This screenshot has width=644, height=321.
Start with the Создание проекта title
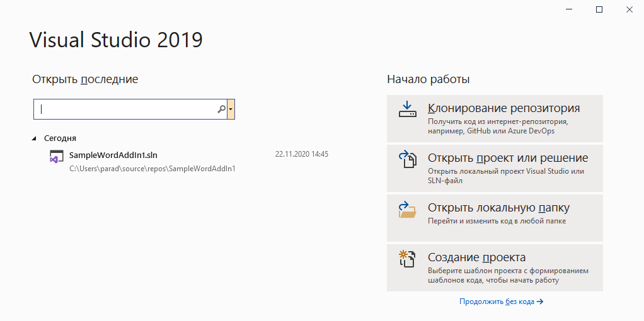coord(476,257)
